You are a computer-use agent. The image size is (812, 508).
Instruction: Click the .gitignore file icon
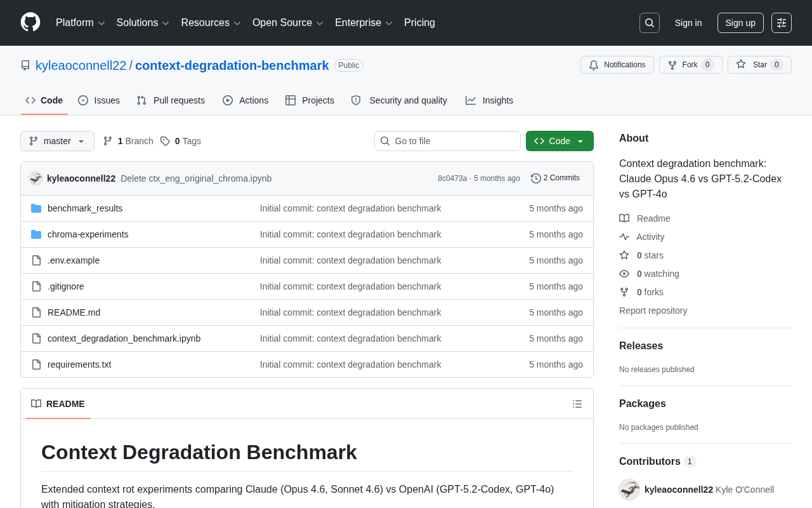click(36, 286)
